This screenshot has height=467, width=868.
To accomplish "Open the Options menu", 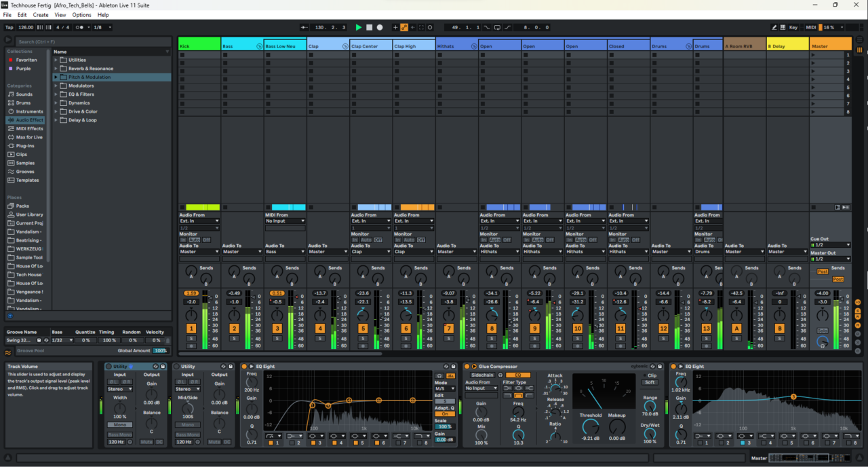I will 81,15.
